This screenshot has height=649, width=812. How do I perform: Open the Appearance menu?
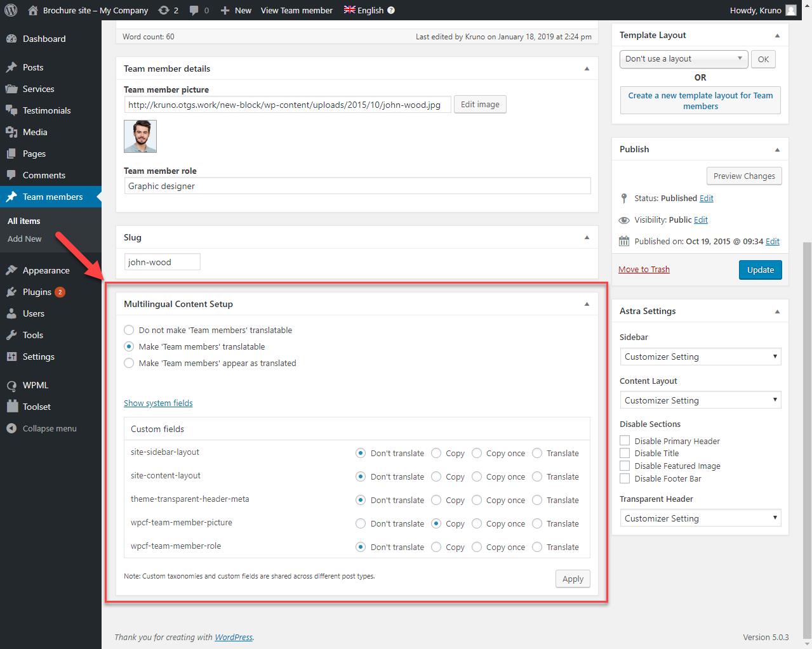(x=46, y=270)
